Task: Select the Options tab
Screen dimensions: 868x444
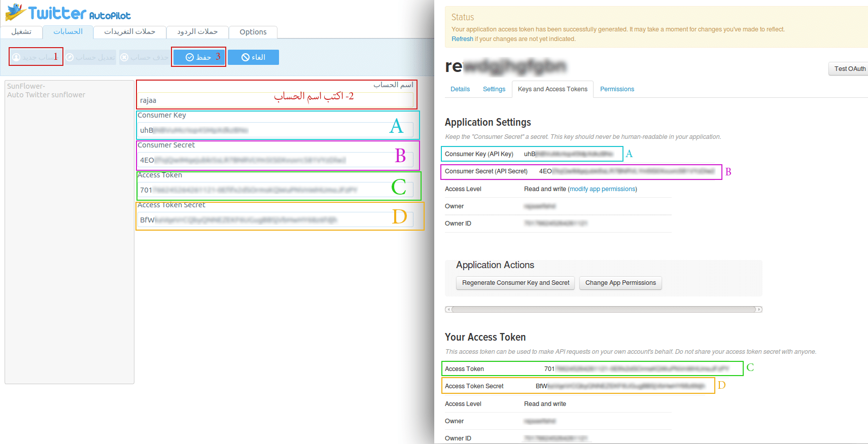Action: coord(253,32)
